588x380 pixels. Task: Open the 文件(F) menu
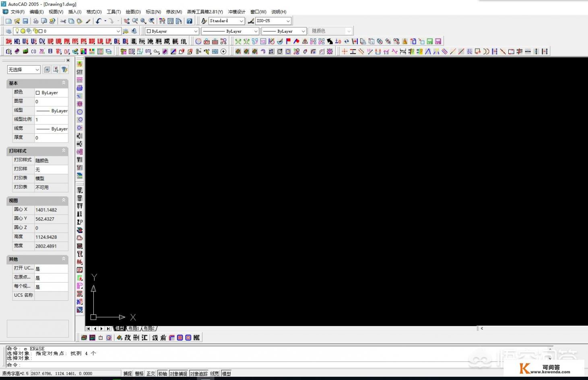(x=17, y=12)
